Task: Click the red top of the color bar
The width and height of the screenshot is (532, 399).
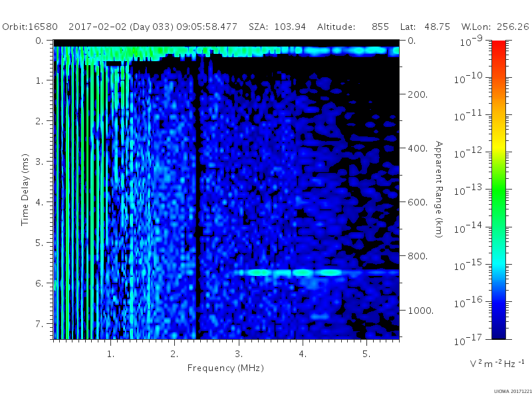Action: click(x=498, y=46)
